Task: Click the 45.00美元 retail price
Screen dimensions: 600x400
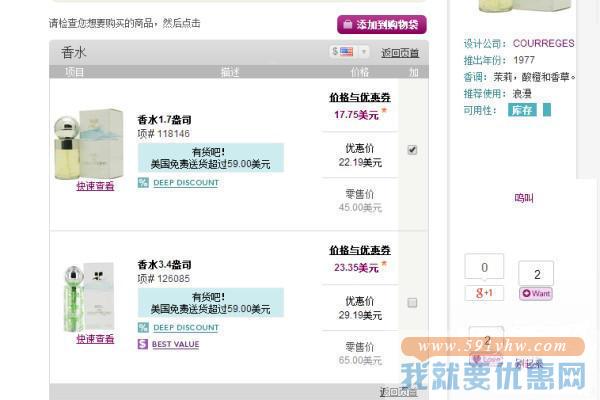Action: (360, 207)
